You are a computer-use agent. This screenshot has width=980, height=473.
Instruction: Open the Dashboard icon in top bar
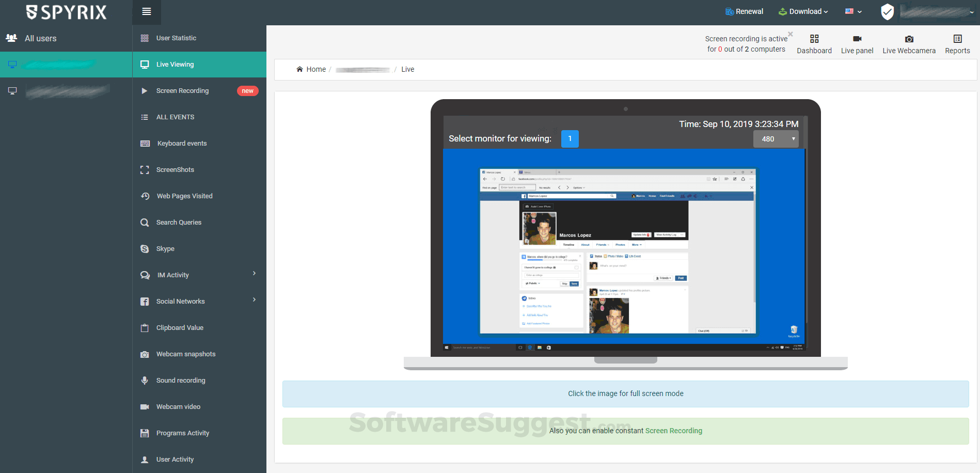(814, 39)
